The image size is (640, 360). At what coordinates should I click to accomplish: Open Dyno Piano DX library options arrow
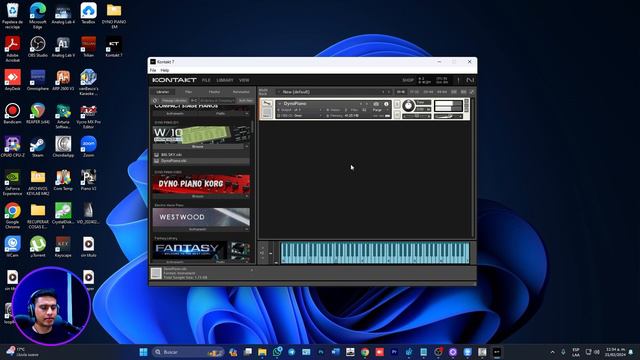247,146
